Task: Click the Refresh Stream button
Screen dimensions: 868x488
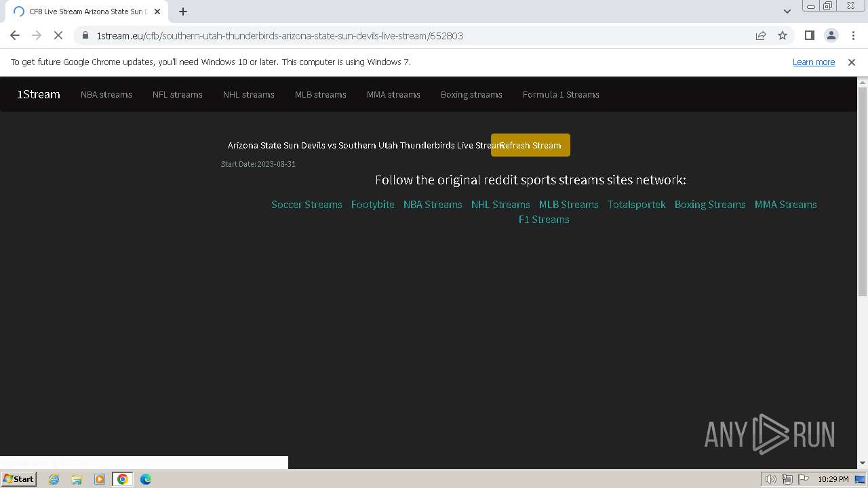Action: pyautogui.click(x=530, y=145)
